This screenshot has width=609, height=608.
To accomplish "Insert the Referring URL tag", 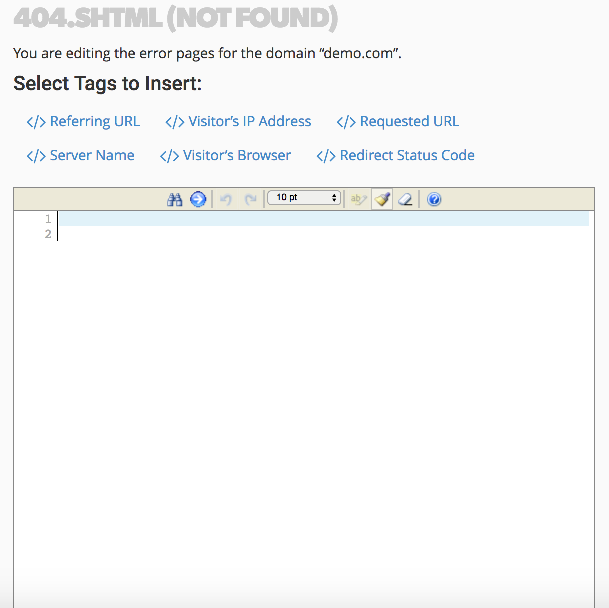I will coord(83,121).
